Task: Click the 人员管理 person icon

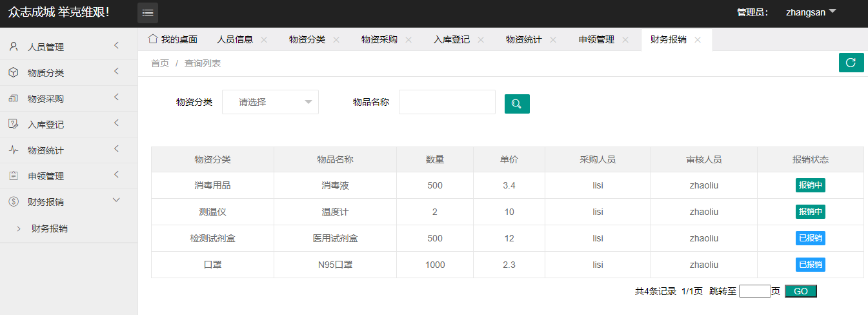Action: point(14,46)
